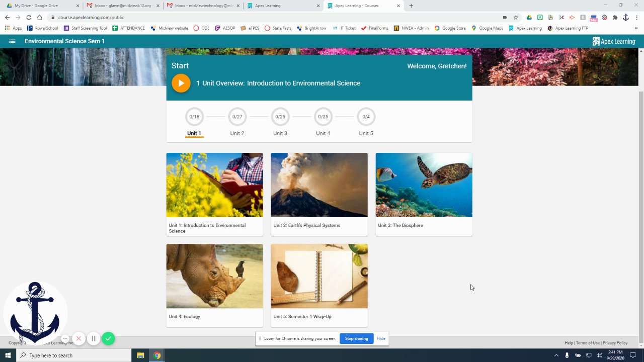Open the Staff Screening Tool bookmark
Viewport: 644px width, 362px height.
point(85,28)
